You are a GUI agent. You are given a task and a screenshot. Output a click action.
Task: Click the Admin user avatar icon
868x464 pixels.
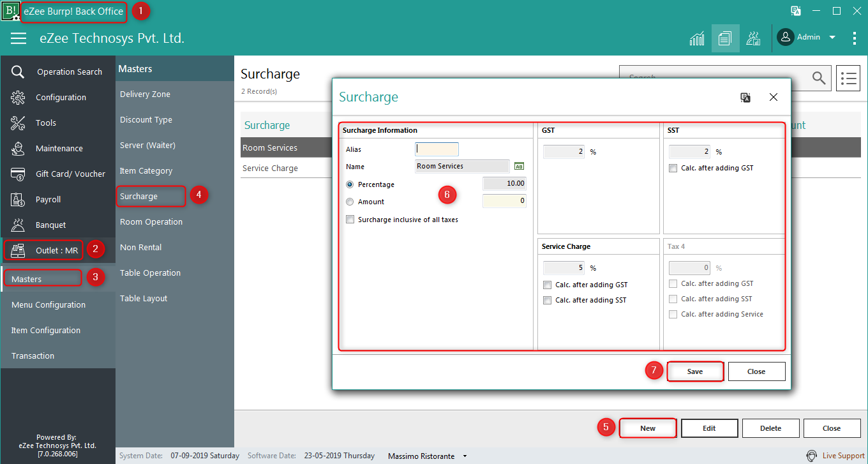[785, 37]
